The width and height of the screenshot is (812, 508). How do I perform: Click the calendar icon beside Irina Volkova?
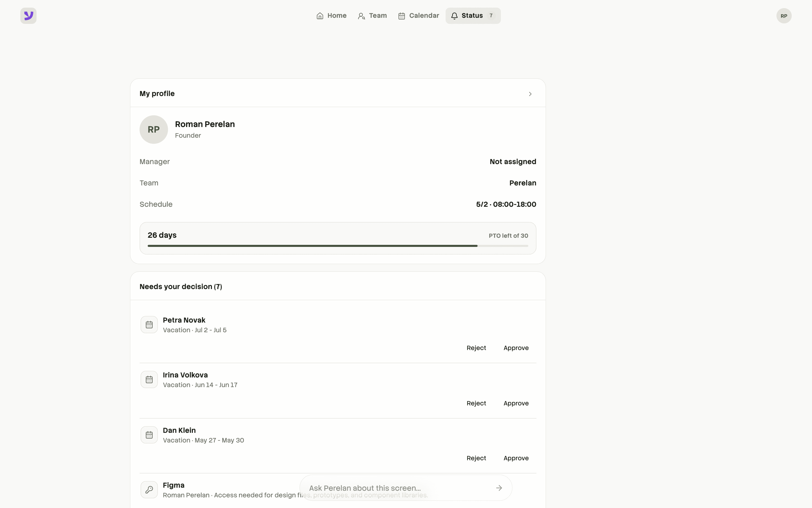pos(149,380)
